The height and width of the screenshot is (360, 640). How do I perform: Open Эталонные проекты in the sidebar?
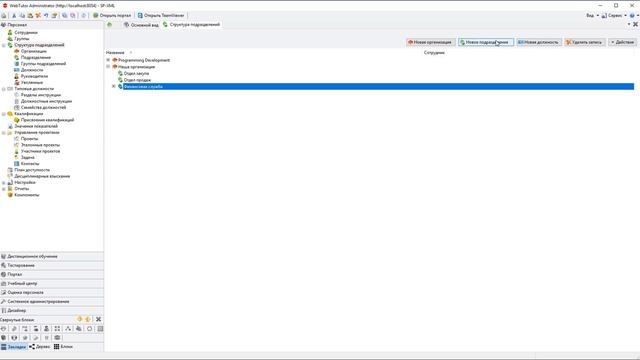40,145
